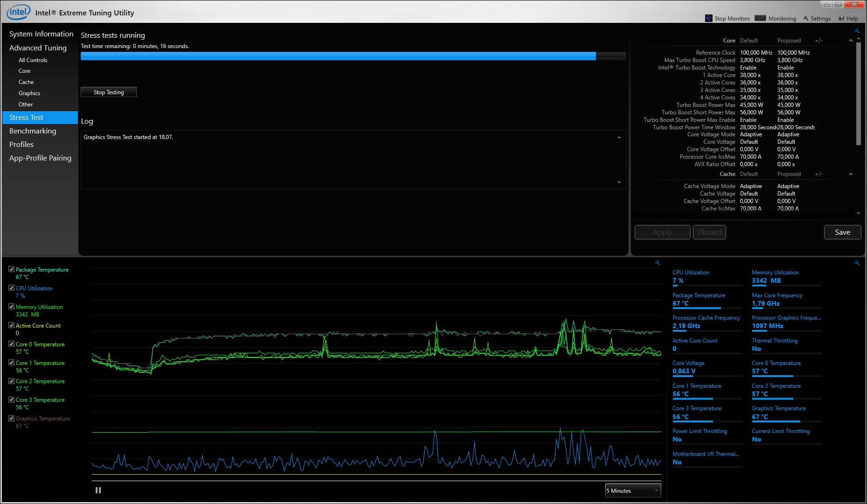Viewport: 867px width, 504px height.
Task: Click Processor Cache Frequency 2,19 GHz
Action: 686,326
